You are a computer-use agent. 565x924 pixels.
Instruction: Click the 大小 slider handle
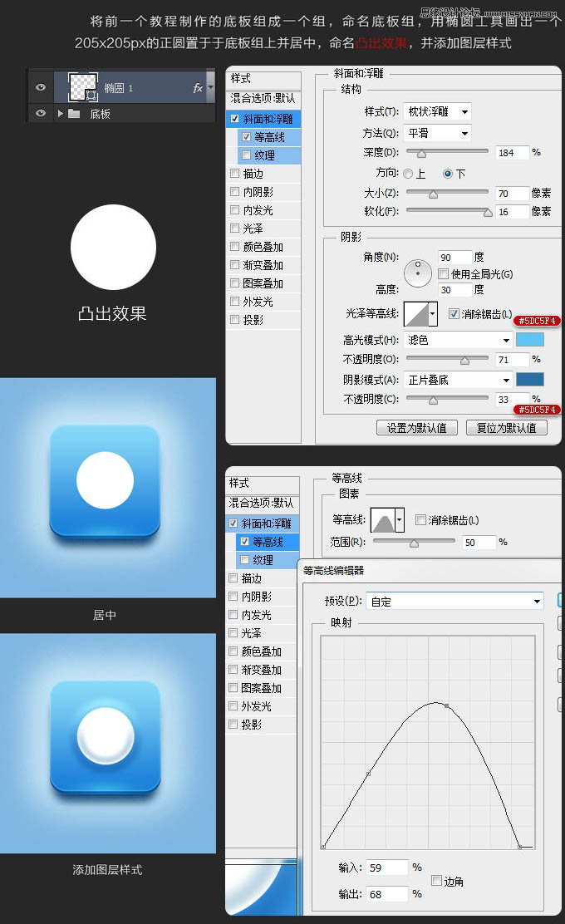(x=433, y=194)
